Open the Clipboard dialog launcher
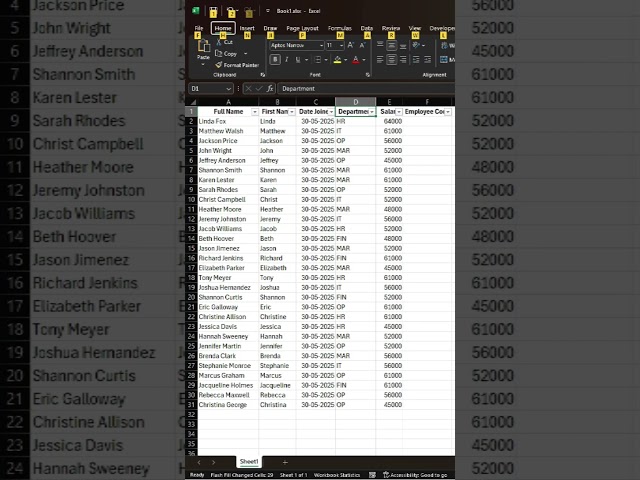Viewport: 640px width, 480px height. [263, 75]
